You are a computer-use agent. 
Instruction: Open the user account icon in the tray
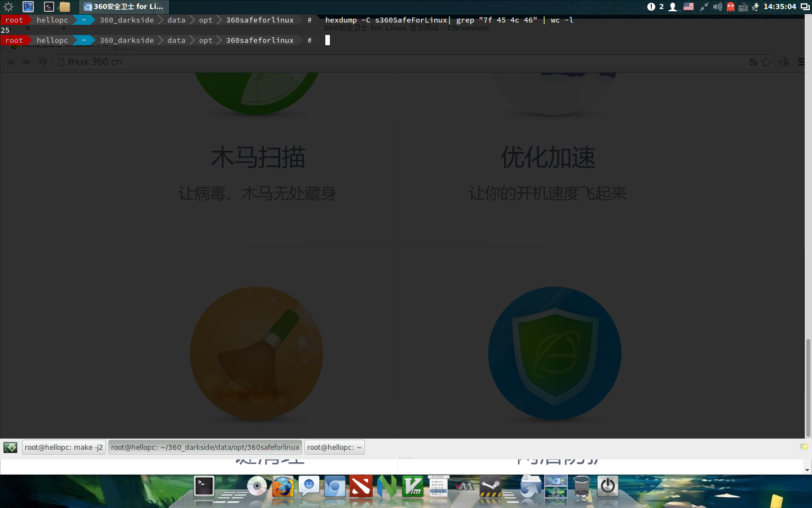pyautogui.click(x=673, y=7)
